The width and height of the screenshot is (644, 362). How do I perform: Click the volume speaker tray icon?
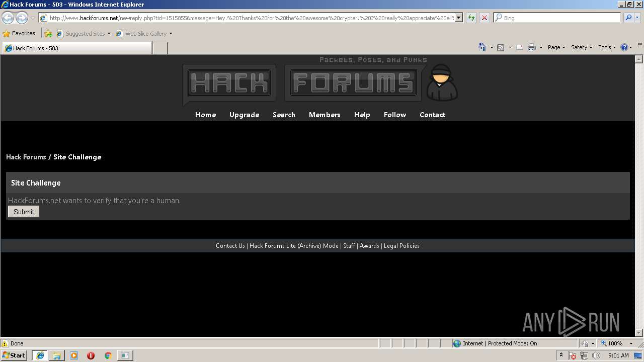tap(596, 355)
